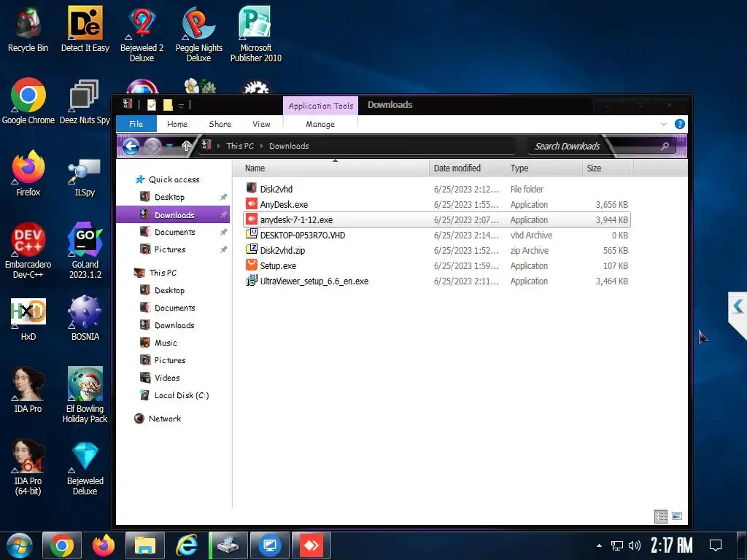
Task: Unpin Downloads from Quick access
Action: (223, 215)
